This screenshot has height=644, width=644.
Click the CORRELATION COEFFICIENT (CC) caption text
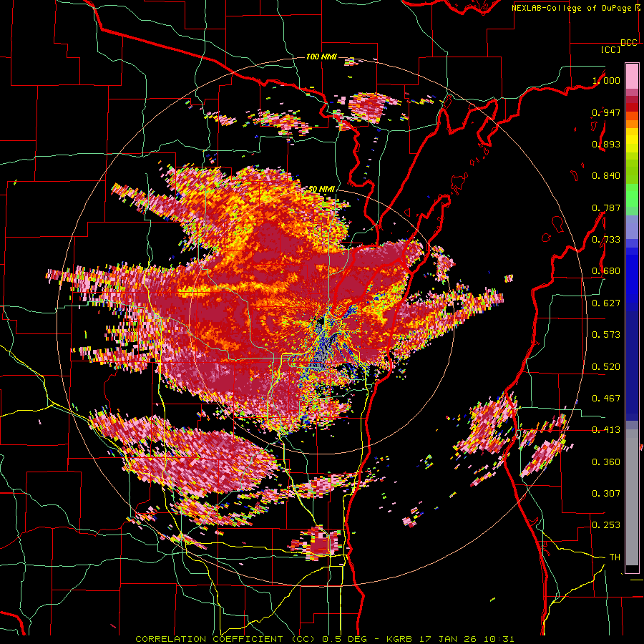tap(225, 639)
